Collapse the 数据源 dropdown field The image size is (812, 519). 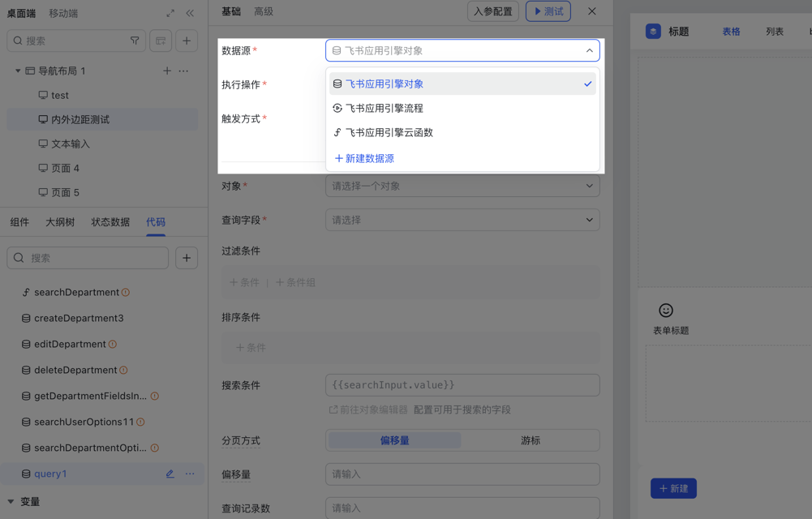click(x=462, y=51)
